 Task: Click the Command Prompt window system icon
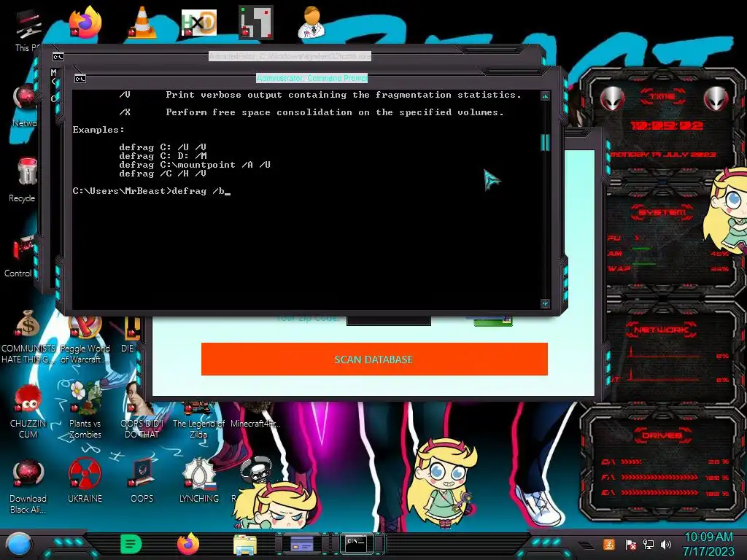(x=80, y=79)
